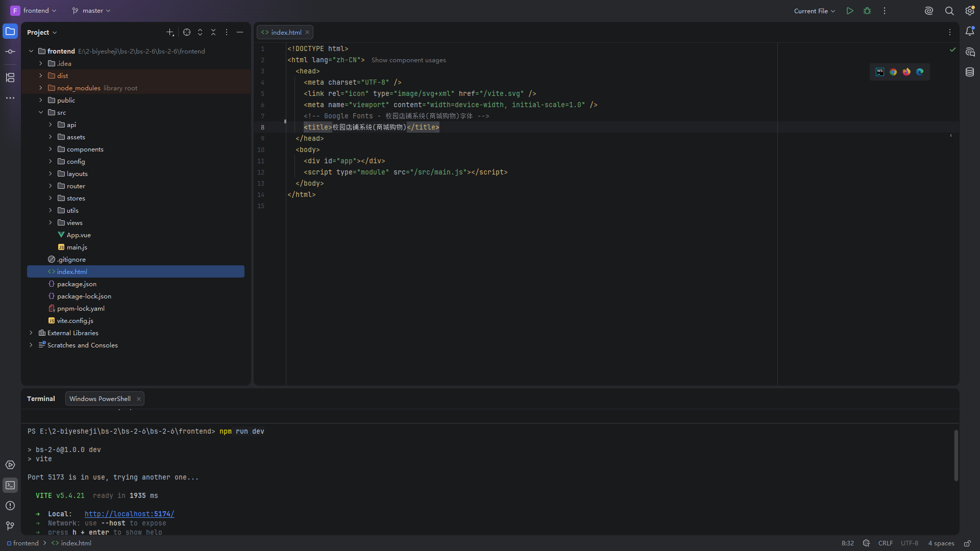The image size is (980, 551).
Task: Open the frontend project dropdown
Action: pos(34,11)
